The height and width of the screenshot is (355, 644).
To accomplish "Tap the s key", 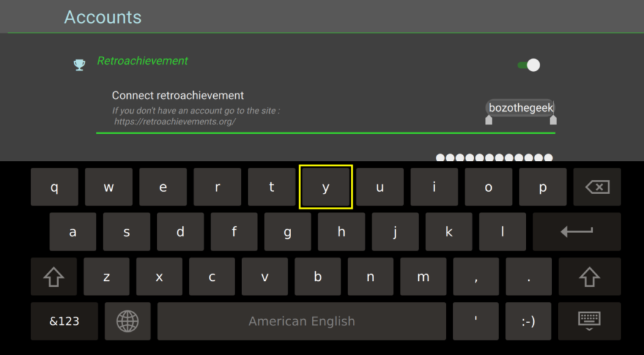I will tap(126, 232).
